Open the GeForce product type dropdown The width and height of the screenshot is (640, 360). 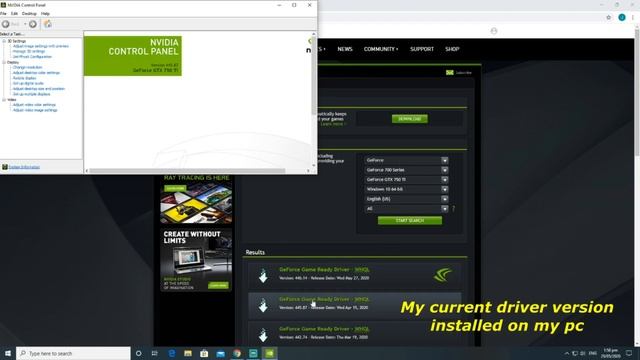407,160
